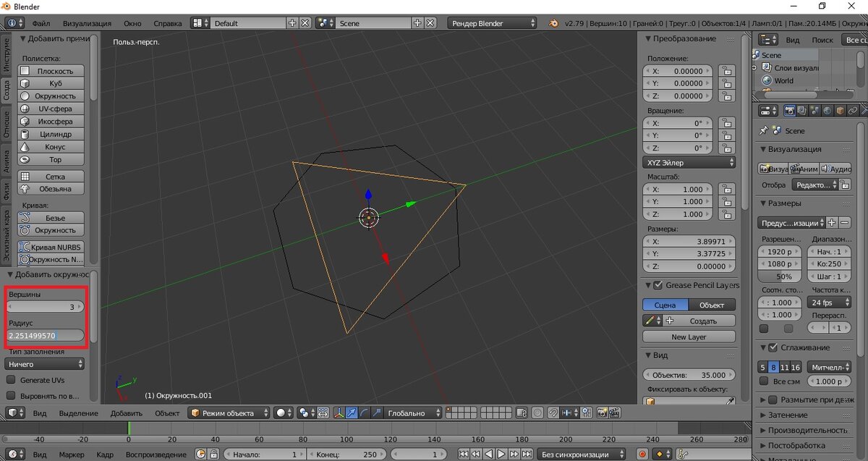Select the translate manipulator arrow icon
Image resolution: width=868 pixels, height=461 pixels.
click(352, 413)
